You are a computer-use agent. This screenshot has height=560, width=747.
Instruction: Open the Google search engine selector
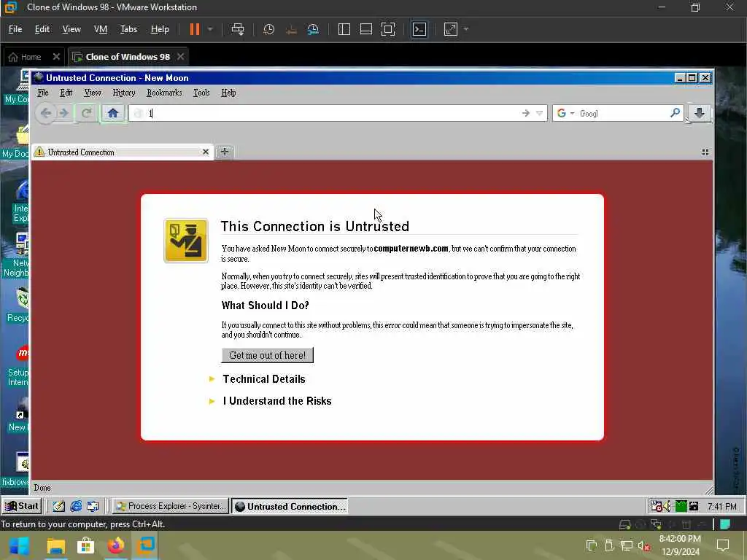565,113
